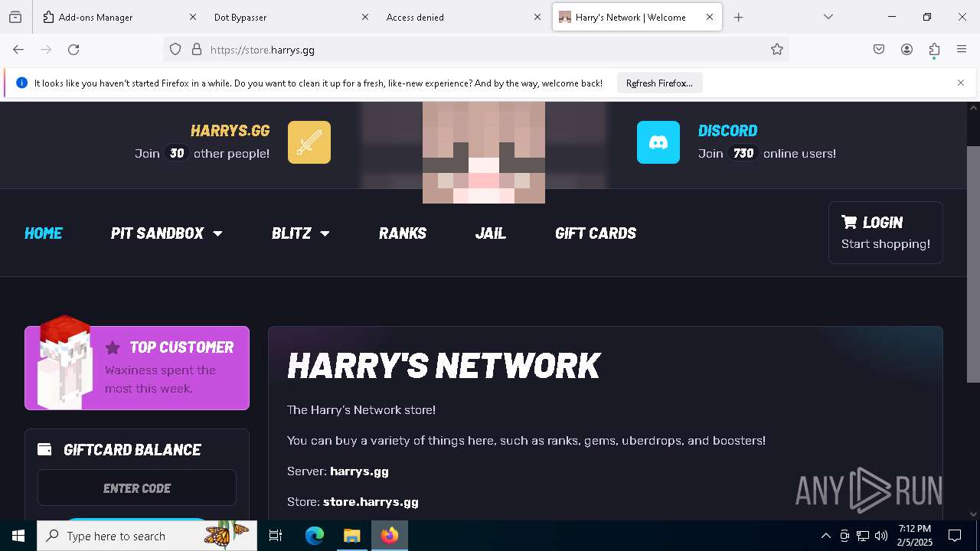Open the Discord icon button
Screen dimensions: 980x551
pyautogui.click(x=658, y=142)
